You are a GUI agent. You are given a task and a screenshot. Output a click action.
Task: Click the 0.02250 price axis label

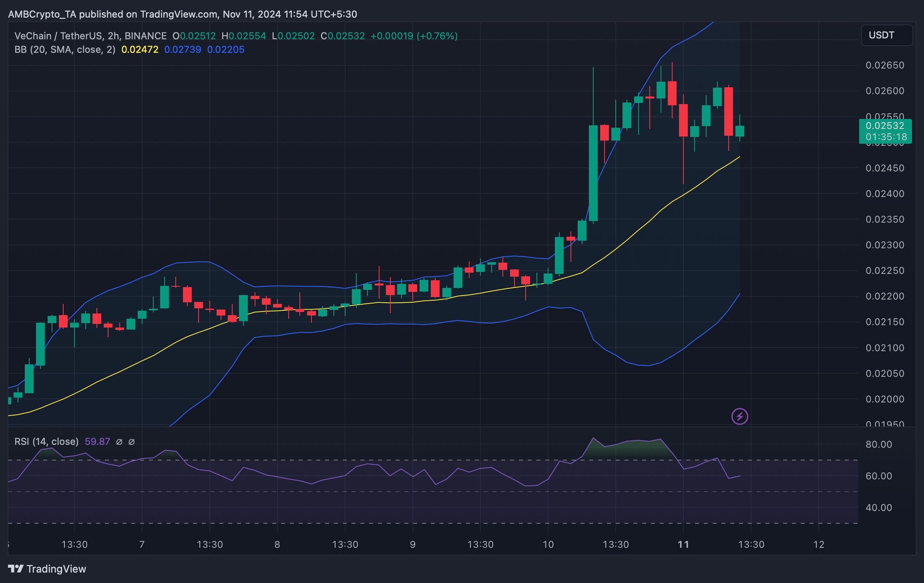(885, 271)
